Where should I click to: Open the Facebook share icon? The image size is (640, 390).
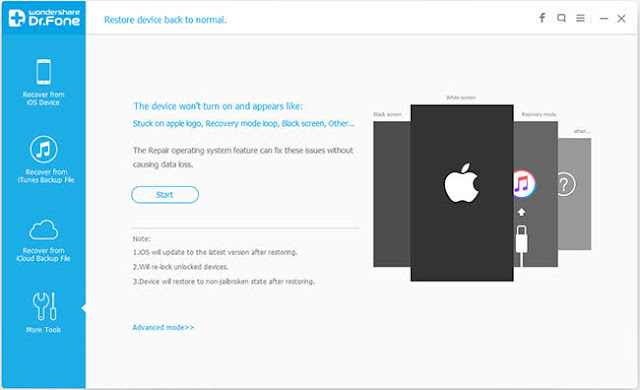pyautogui.click(x=542, y=18)
